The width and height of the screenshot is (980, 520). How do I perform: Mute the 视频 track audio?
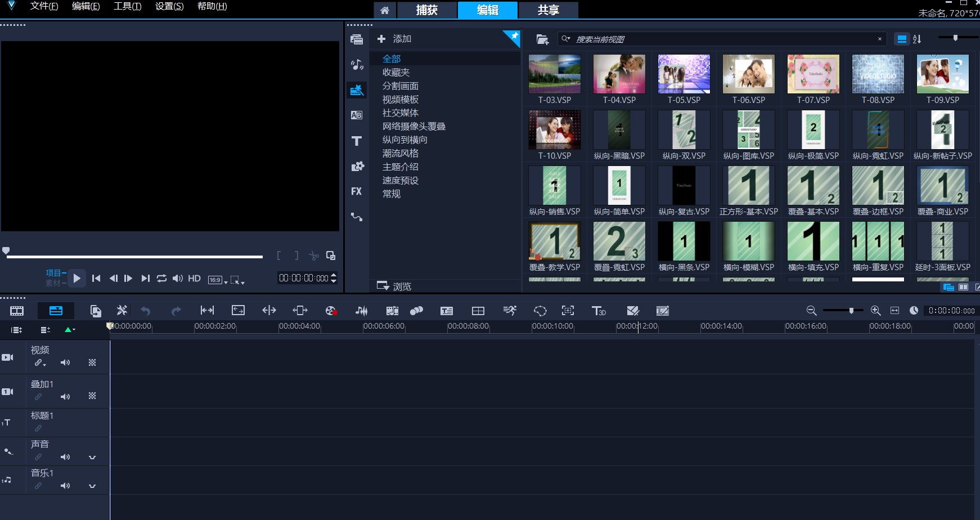(x=65, y=363)
